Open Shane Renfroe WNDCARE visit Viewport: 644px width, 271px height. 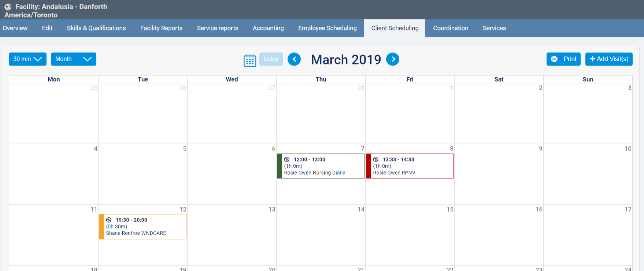(143, 227)
